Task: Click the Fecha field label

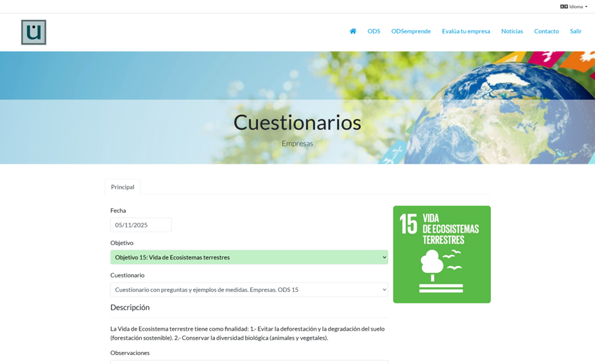Action: (x=118, y=211)
